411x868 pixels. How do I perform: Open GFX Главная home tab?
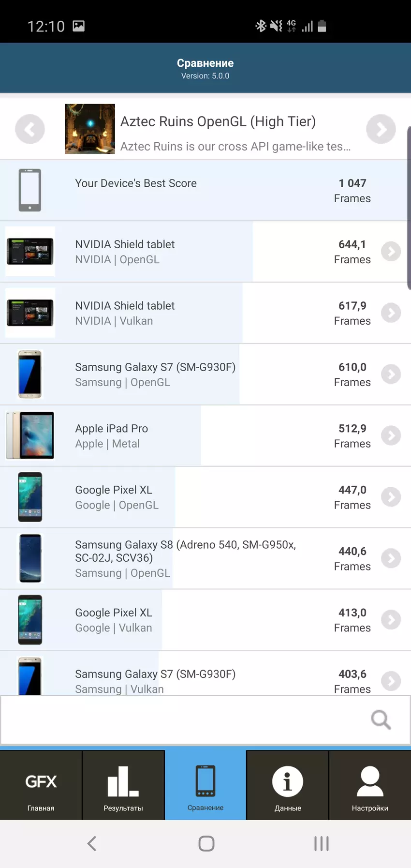coord(41,785)
